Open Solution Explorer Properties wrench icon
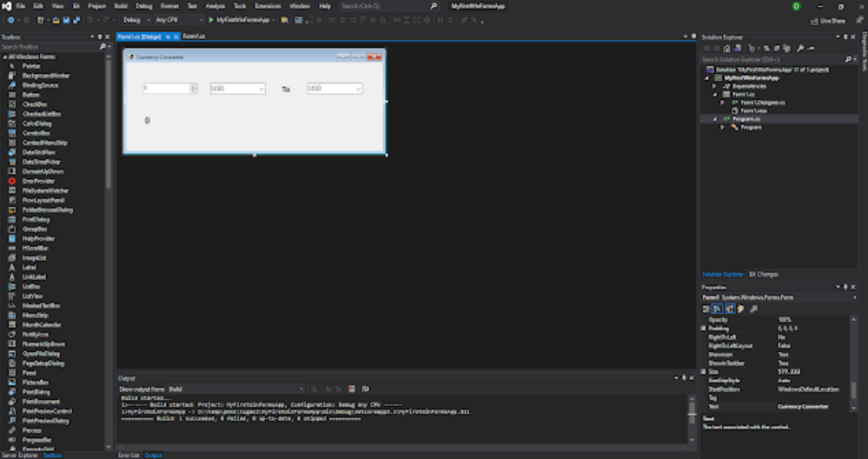Screen dimensions: 868x459 tap(800, 48)
